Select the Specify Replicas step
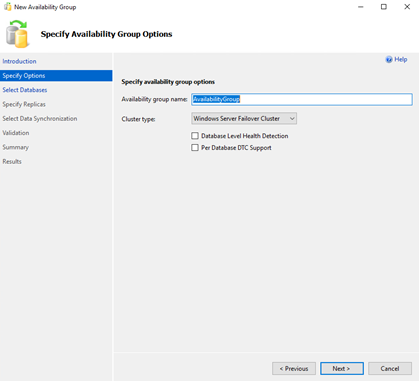 coord(24,104)
